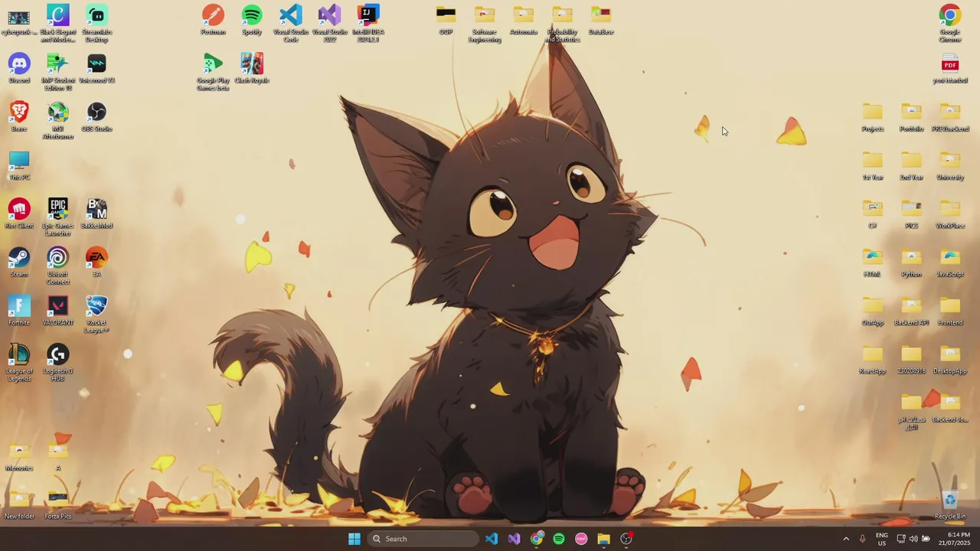The width and height of the screenshot is (980, 551).
Task: Select Google Play Games beta shortcut
Action: click(213, 73)
